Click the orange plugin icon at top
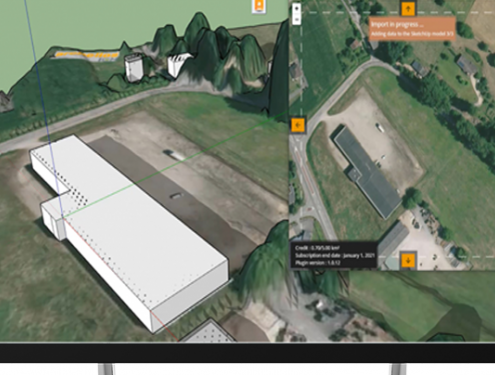Viewport: 495px width, 375px height. 259,7
